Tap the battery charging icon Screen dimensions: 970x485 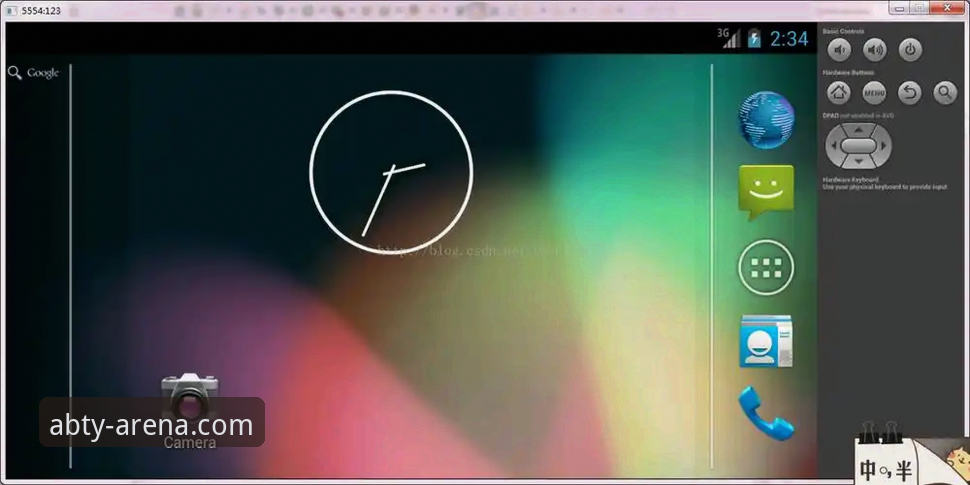(x=754, y=38)
